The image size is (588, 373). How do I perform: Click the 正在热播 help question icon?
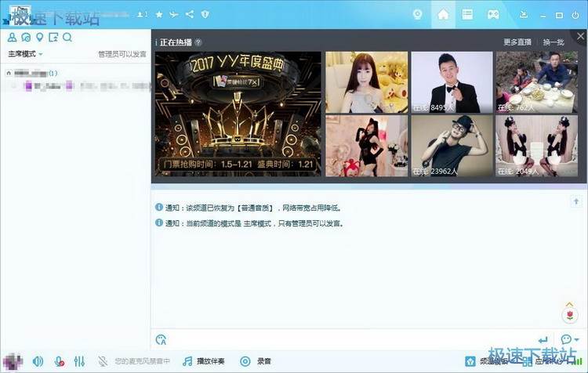pos(198,42)
